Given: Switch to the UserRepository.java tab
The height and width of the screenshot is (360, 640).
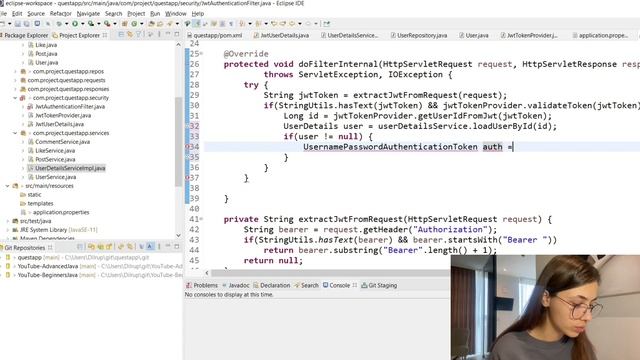Looking at the screenshot, I should [x=419, y=36].
